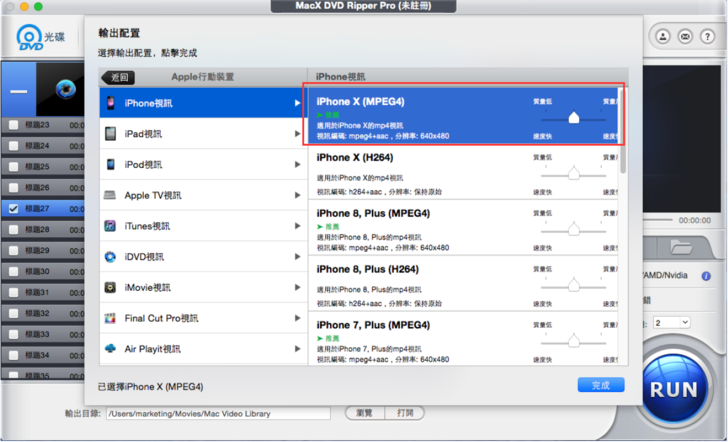This screenshot has height=442, width=728.
Task: Expand Final Cut Pro視訊 submenu arrow
Action: [297, 318]
